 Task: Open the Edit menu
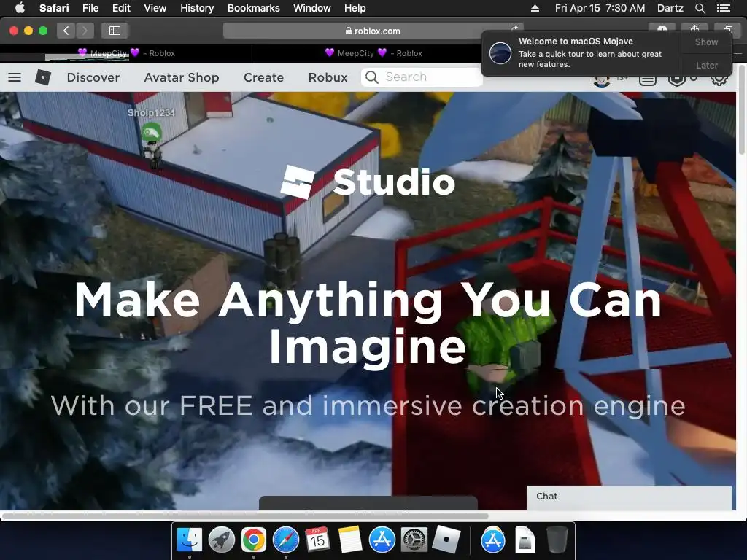121,8
